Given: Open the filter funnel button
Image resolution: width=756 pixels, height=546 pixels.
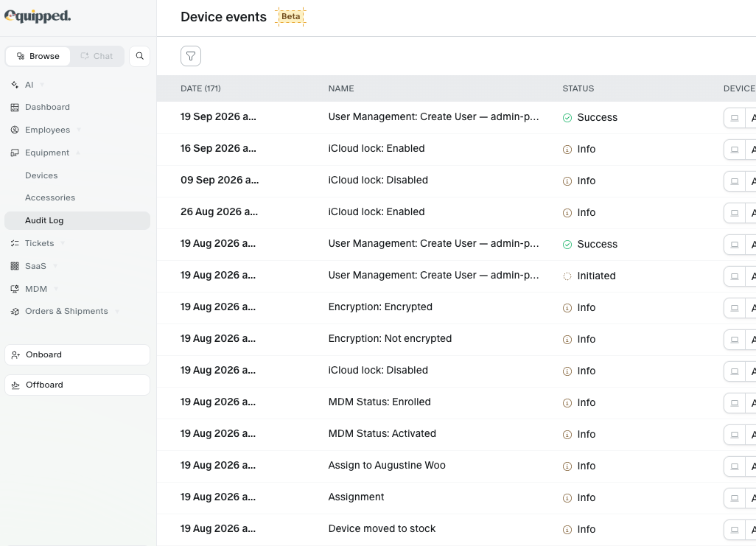Looking at the screenshot, I should pos(191,56).
